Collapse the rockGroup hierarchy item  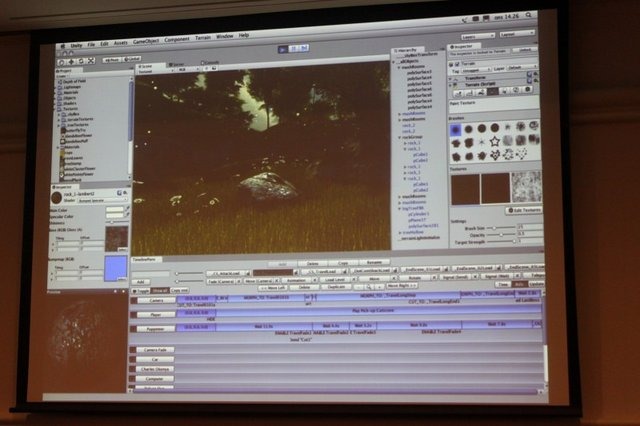pyautogui.click(x=400, y=138)
